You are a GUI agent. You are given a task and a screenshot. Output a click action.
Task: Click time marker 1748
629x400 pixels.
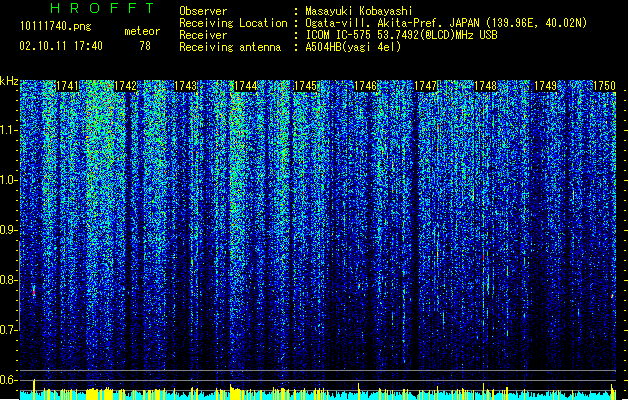pyautogui.click(x=485, y=86)
